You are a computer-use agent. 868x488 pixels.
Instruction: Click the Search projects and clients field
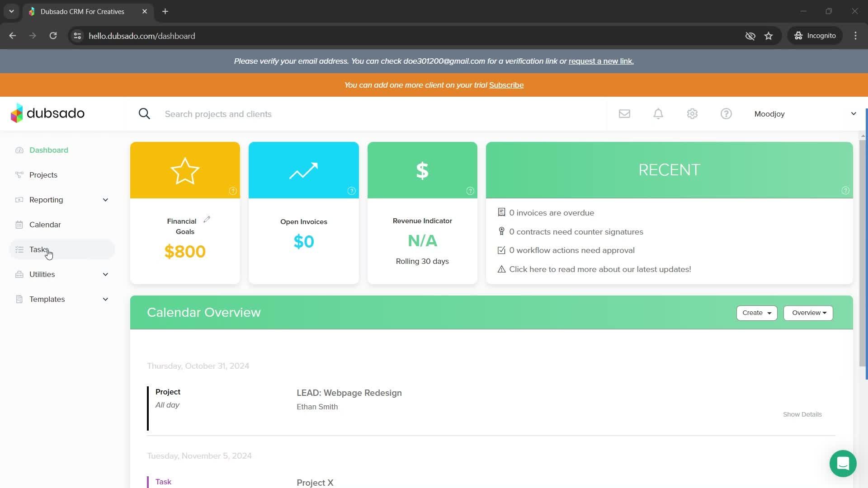(380, 114)
